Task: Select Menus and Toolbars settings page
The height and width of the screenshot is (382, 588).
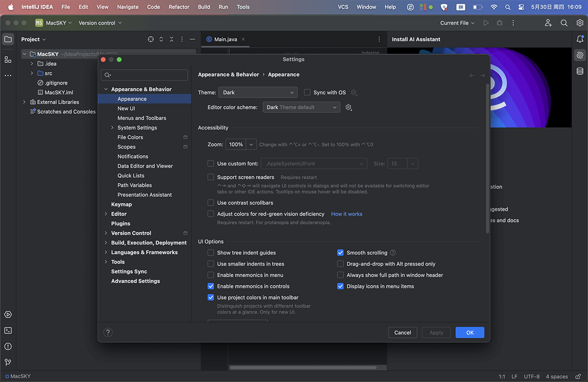Action: point(142,118)
